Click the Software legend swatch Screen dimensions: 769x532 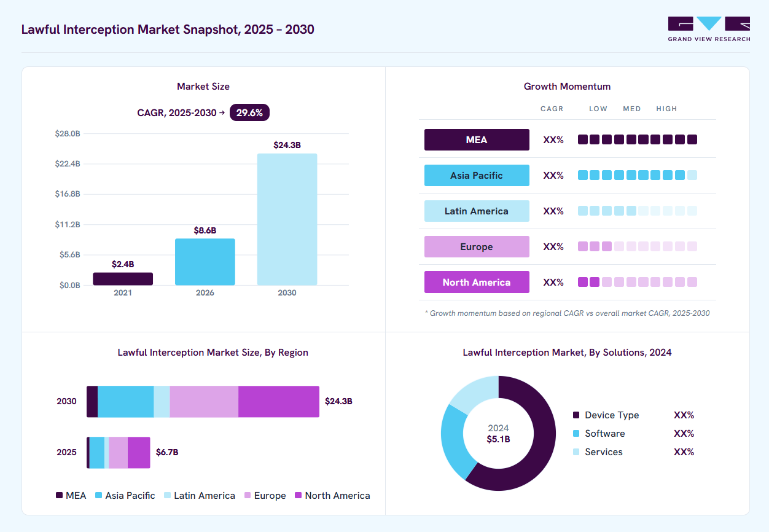click(x=576, y=434)
